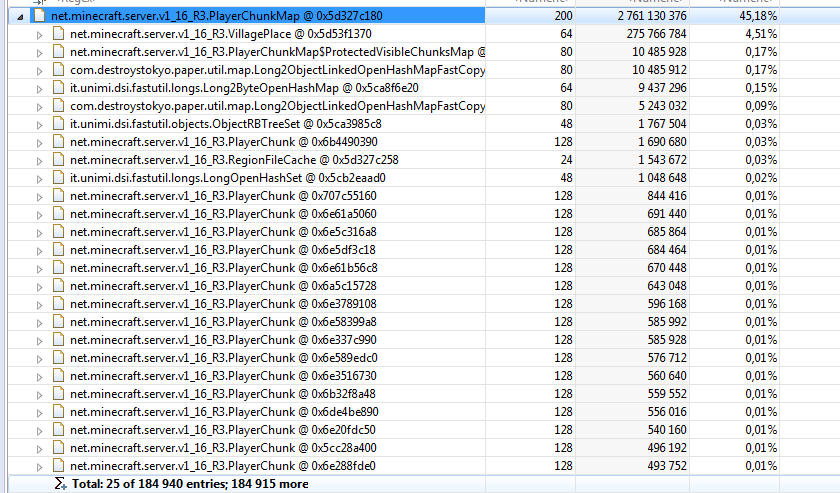
Task: Select ObjectRBTreeSet @ 0x5ca3985c8 entry
Action: [x=226, y=124]
